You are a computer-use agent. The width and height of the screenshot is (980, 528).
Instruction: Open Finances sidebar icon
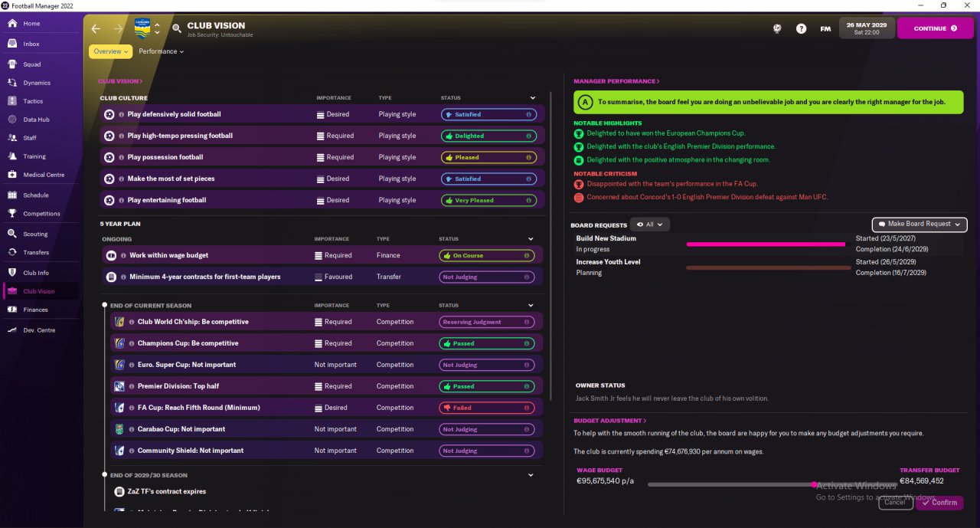pyautogui.click(x=12, y=310)
